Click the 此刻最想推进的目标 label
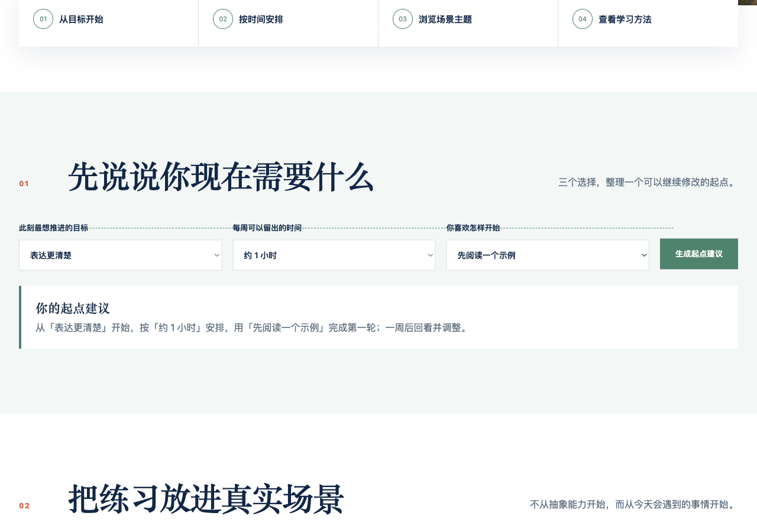This screenshot has width=757, height=532. (x=54, y=228)
